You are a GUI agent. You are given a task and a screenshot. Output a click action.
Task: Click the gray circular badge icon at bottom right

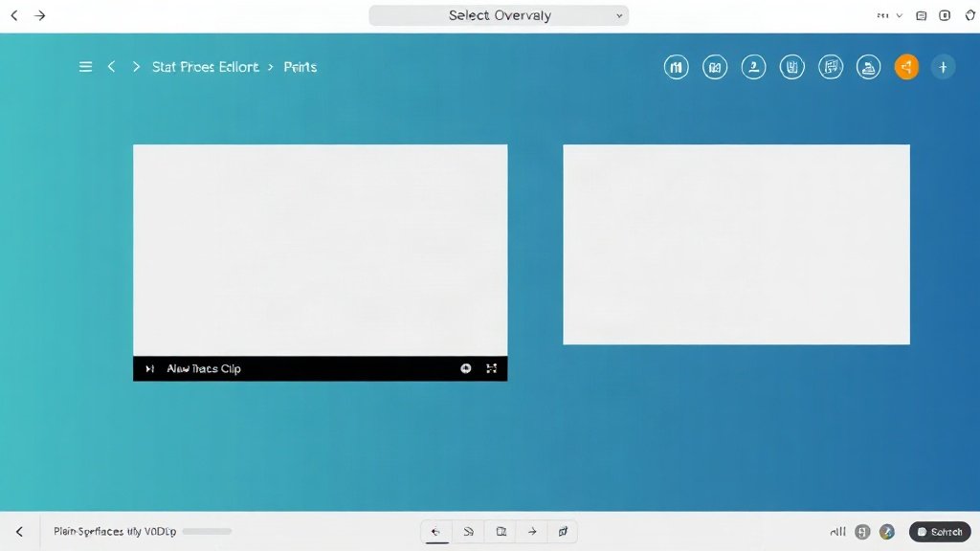862,532
